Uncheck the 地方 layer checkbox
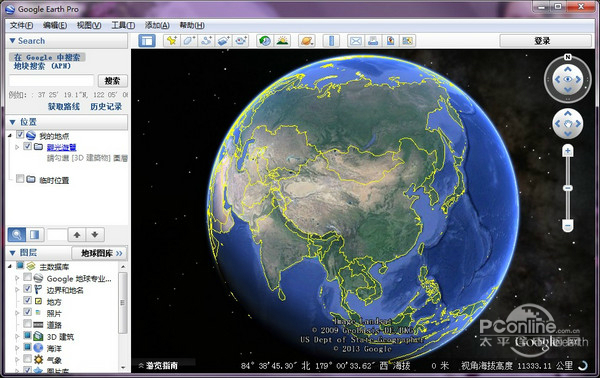Viewport: 600px width, 378px height. coord(27,300)
